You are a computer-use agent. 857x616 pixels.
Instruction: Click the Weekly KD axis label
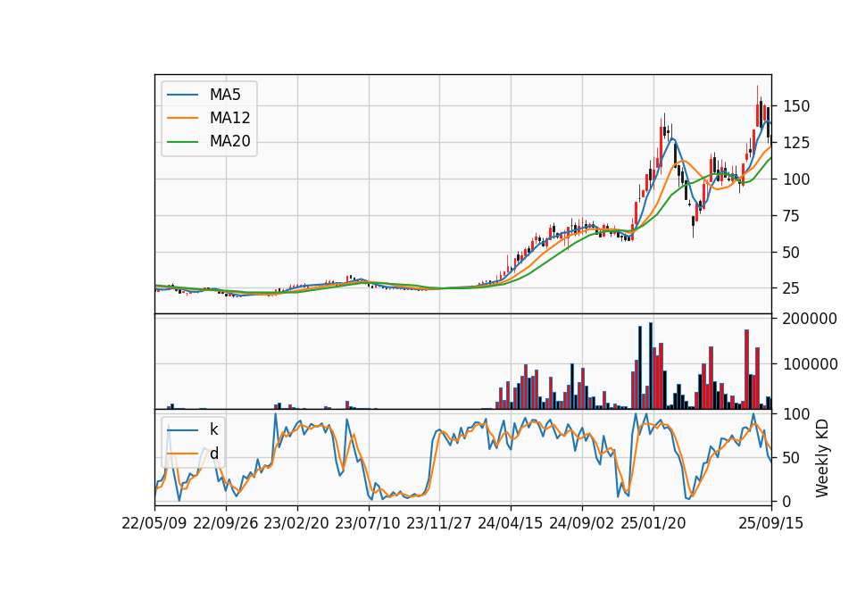(x=822, y=458)
